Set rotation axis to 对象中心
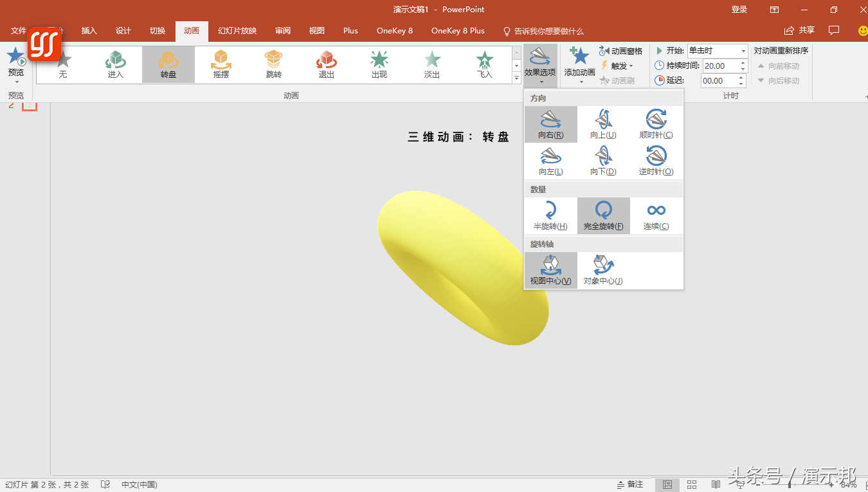Screen dimensions: 868x492 tap(604, 270)
